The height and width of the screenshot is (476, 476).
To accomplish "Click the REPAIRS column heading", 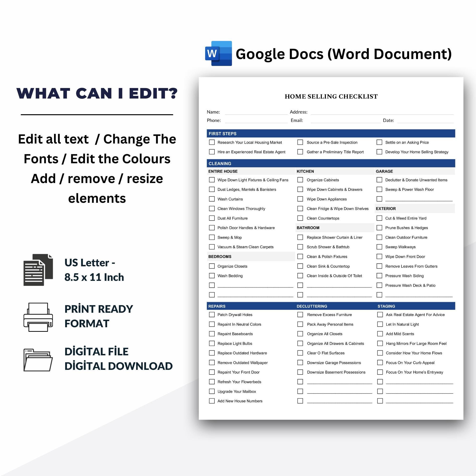I will 217,306.
